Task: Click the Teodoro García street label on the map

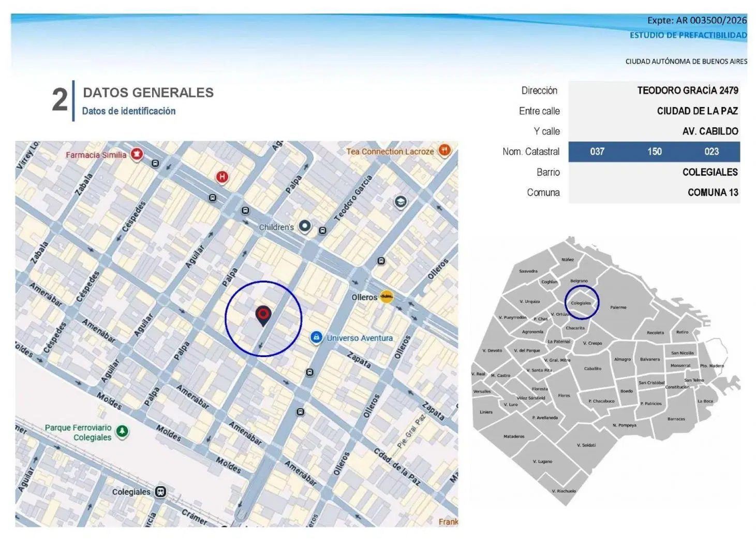Action: click(353, 199)
